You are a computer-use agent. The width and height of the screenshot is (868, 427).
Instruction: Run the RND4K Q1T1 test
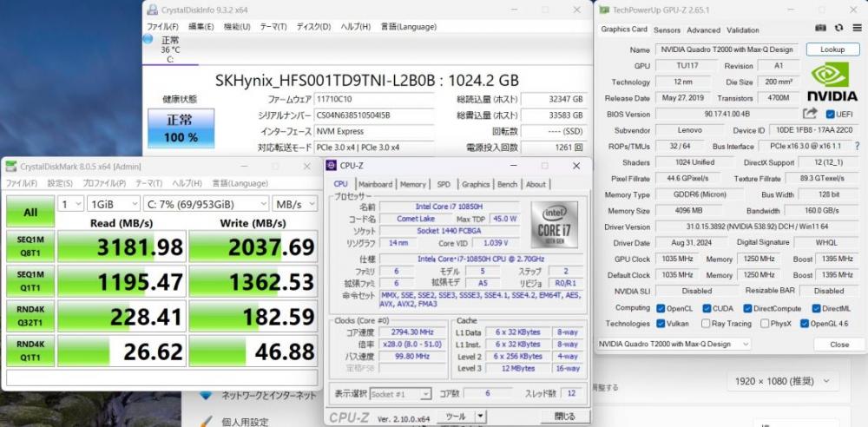tap(30, 351)
